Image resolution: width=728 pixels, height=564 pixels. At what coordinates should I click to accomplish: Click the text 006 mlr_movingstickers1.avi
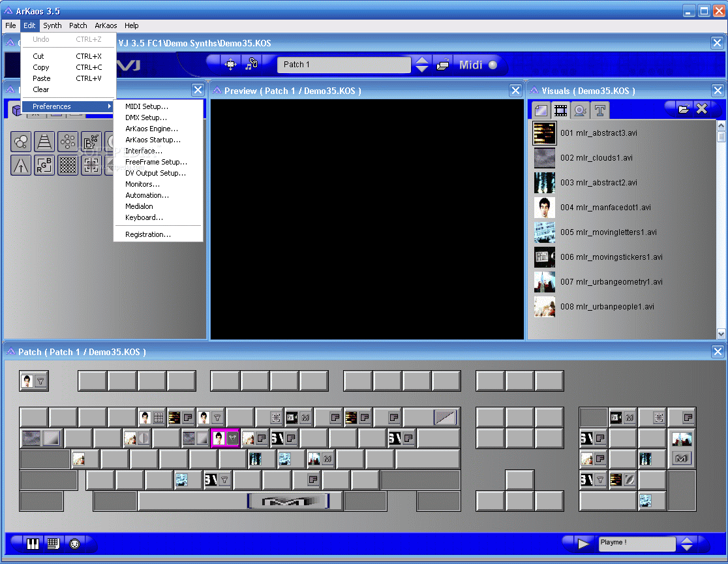click(611, 257)
